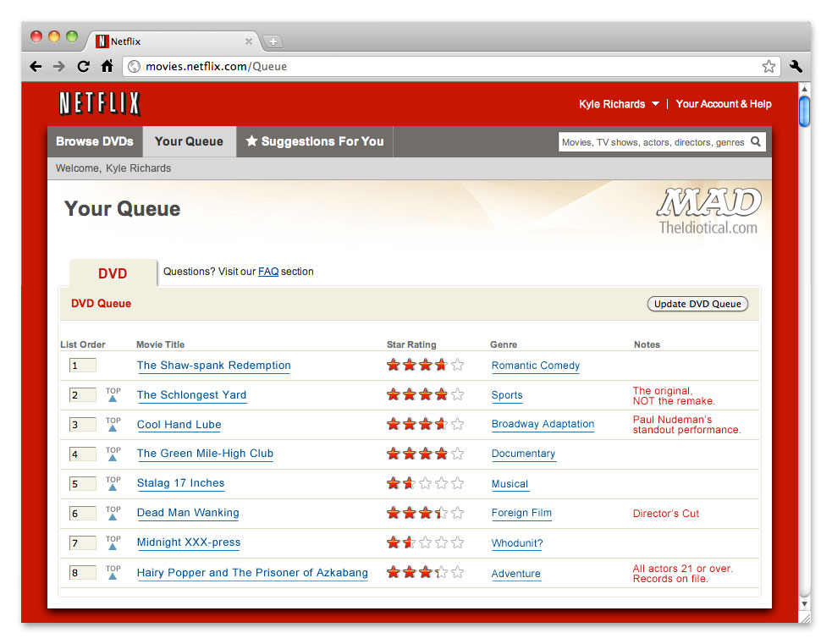
Task: Click the browser forward arrow
Action: (59, 66)
